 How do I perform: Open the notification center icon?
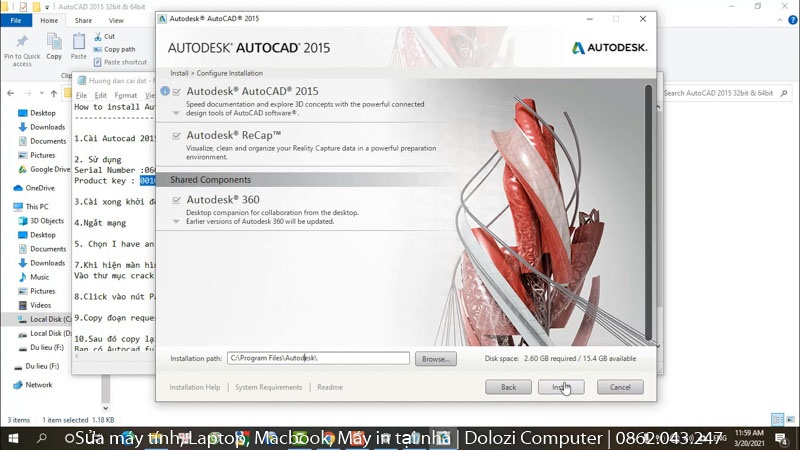point(781,438)
